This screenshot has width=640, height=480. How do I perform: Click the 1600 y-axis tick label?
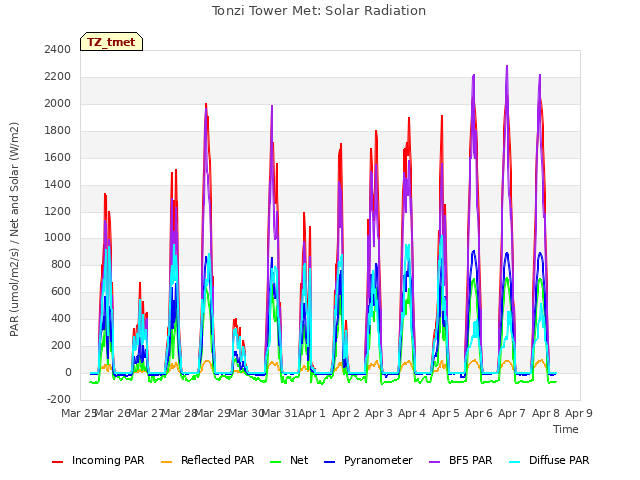[x=58, y=157]
